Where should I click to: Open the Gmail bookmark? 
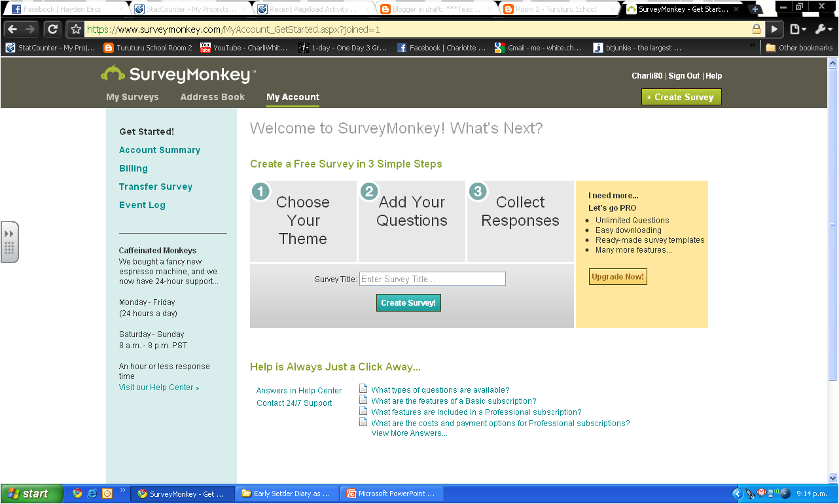tap(539, 48)
